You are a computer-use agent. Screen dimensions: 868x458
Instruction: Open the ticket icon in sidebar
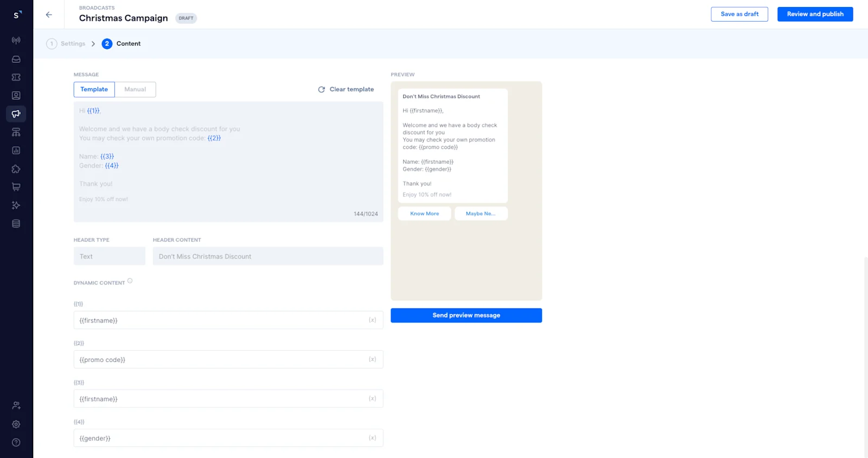coord(16,78)
